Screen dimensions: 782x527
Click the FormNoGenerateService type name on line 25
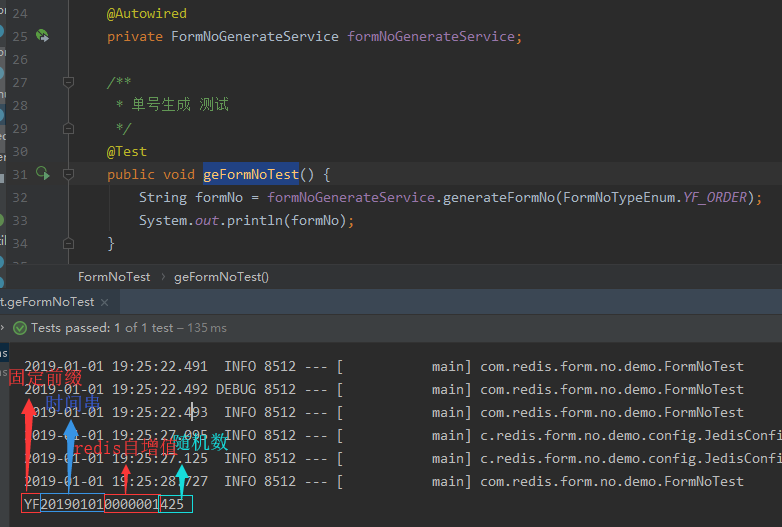(255, 36)
